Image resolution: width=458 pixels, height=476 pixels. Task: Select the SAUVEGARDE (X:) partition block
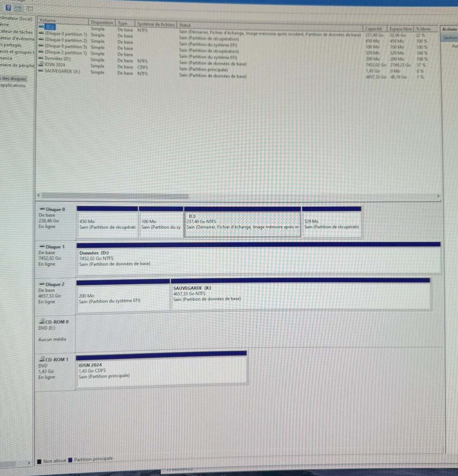[x=300, y=295]
